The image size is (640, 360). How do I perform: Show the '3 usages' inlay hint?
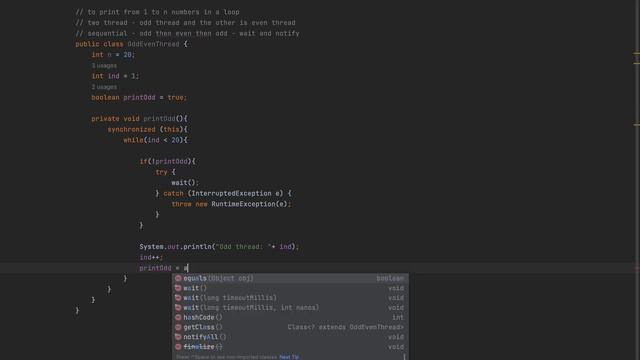(104, 66)
